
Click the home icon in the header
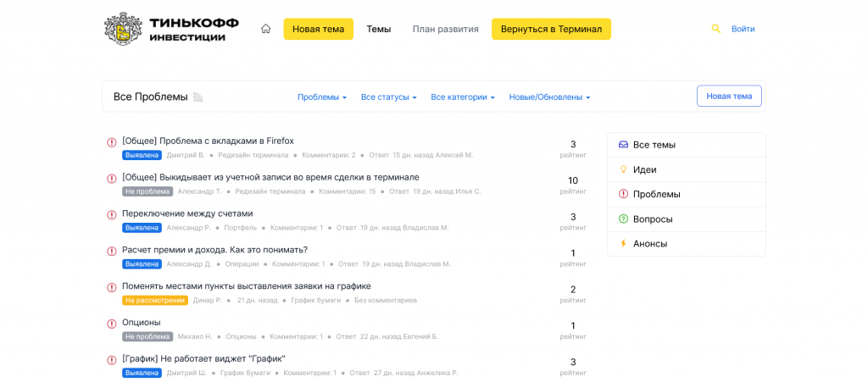[x=265, y=29]
